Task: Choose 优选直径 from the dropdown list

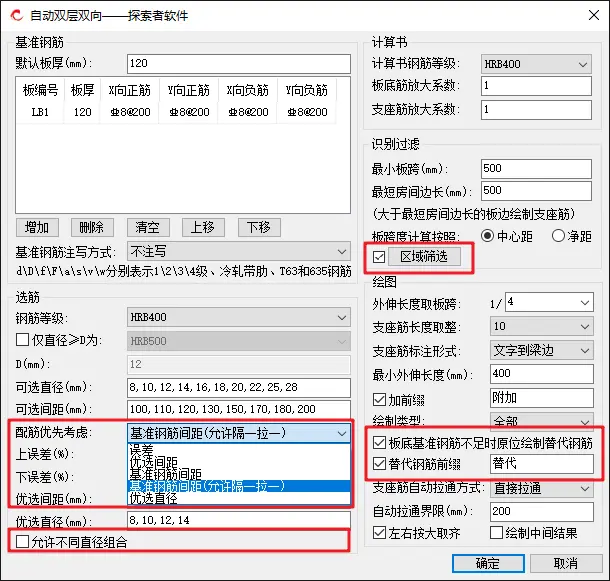Action: point(239,498)
